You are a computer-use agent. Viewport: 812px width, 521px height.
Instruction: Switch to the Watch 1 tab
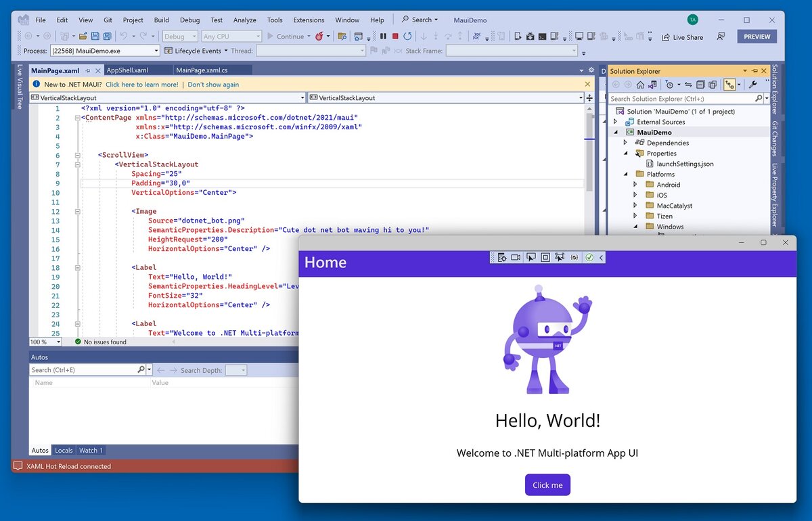[x=91, y=450]
